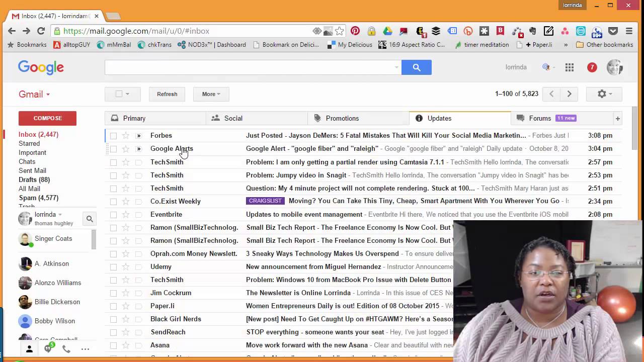Image resolution: width=644 pixels, height=362 pixels.
Task: Toggle importance marker on Eventbrite email
Action: (x=139, y=214)
